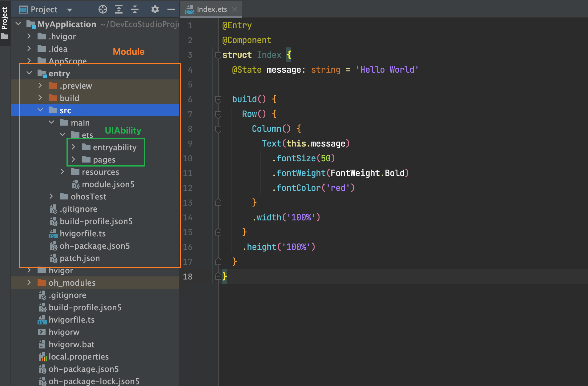Viewport: 588px width, 386px height.
Task: Select the local.properties file icon
Action: click(x=42, y=357)
